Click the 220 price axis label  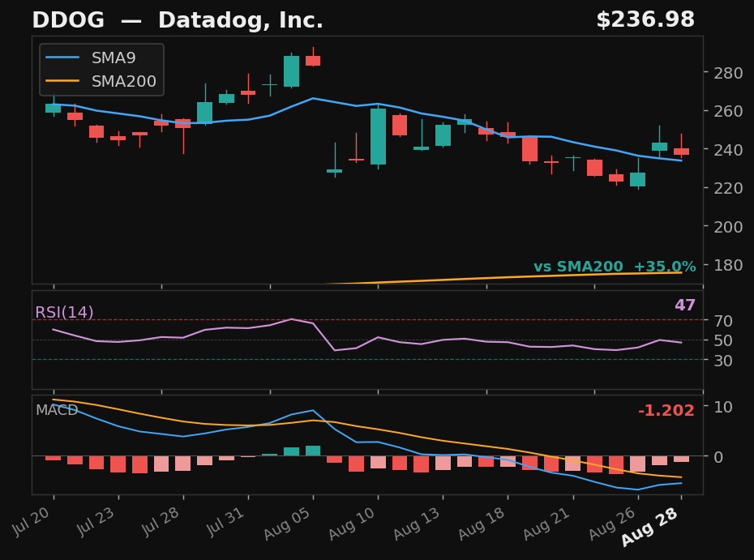(728, 188)
